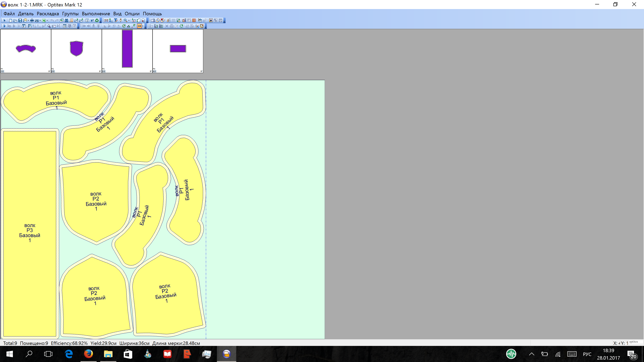Open the Раскладка menu
644x362 pixels.
tap(47, 14)
